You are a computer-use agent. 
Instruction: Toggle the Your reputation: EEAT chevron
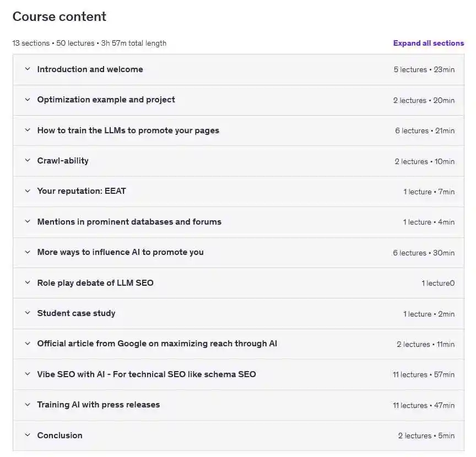(x=28, y=191)
